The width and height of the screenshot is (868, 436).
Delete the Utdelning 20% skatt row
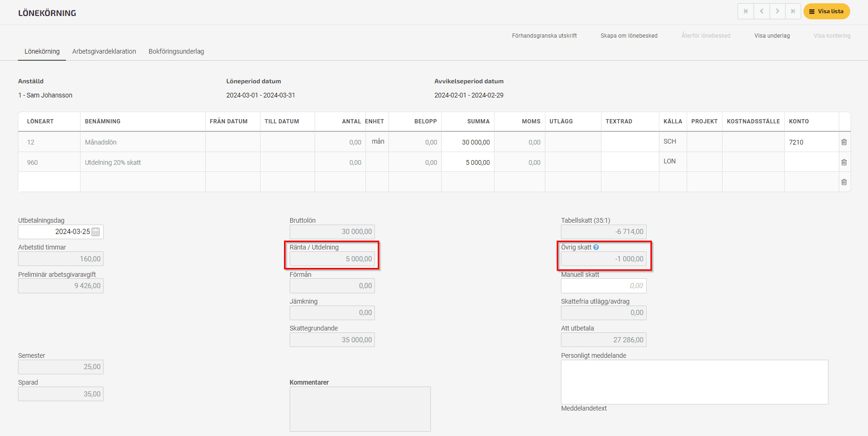click(x=844, y=162)
